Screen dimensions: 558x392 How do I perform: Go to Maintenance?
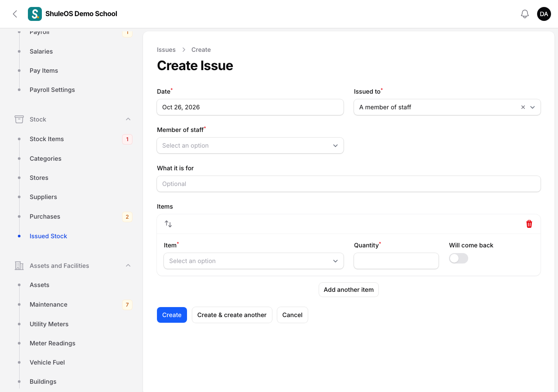48,304
